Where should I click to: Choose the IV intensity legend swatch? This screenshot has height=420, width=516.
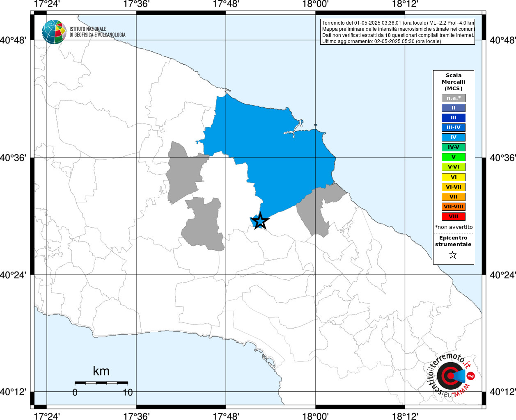454,137
